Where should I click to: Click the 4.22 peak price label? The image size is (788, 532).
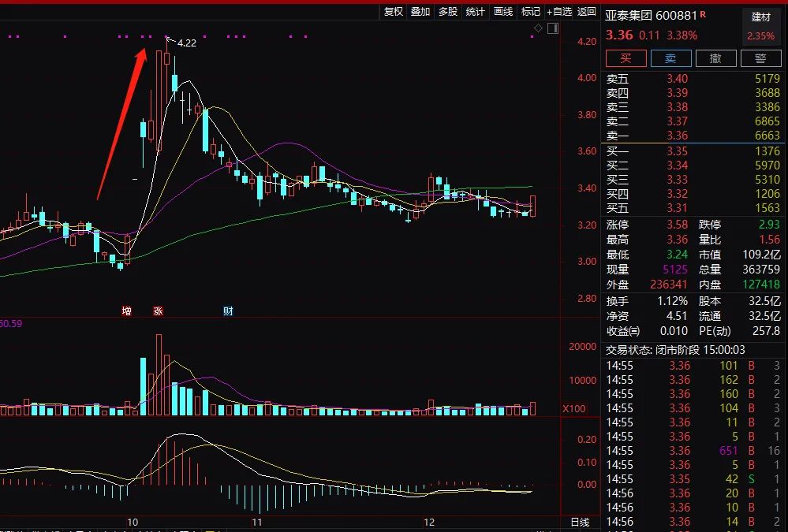[x=186, y=43]
